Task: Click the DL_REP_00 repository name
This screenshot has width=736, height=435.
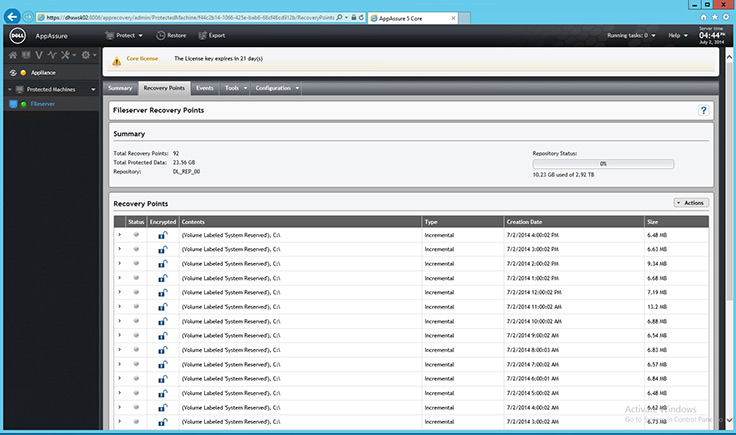Action: point(186,172)
